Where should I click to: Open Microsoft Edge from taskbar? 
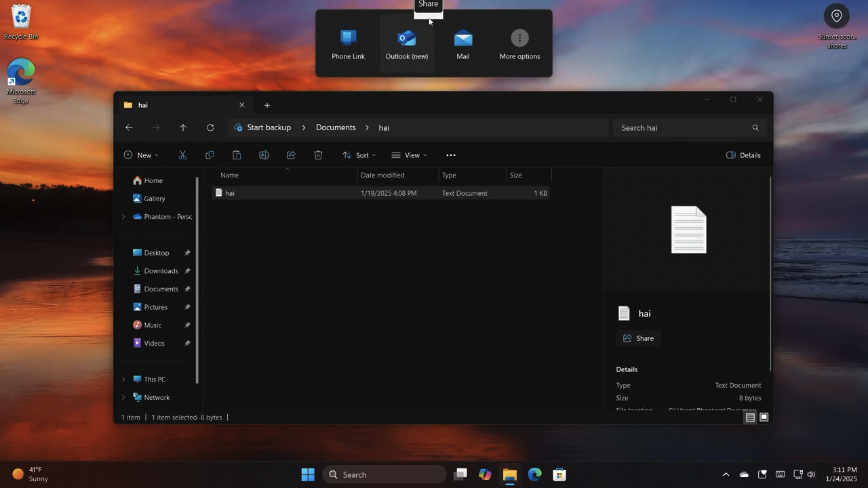click(534, 474)
